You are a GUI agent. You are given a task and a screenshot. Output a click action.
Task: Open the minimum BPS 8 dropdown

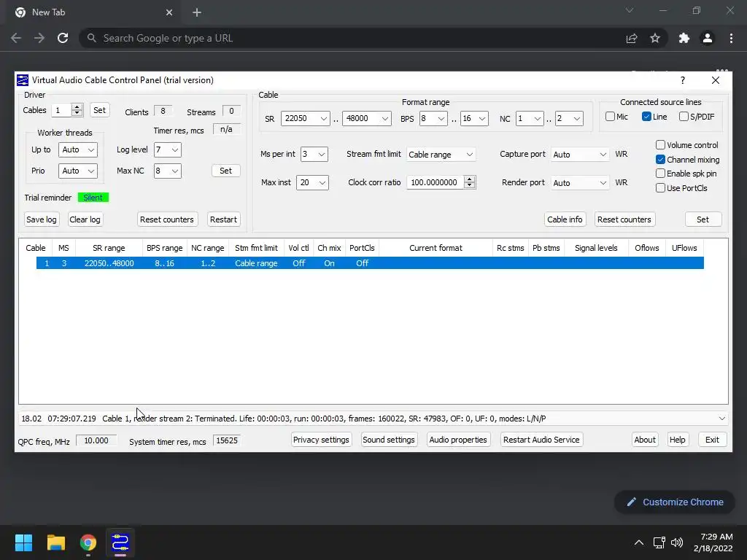click(433, 118)
